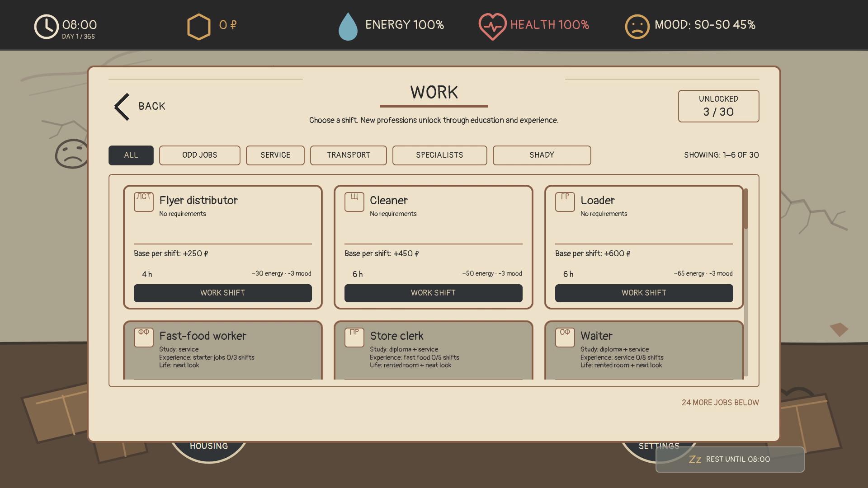Work a shift as Flyer distributor
This screenshot has height=488, width=868.
(x=223, y=293)
